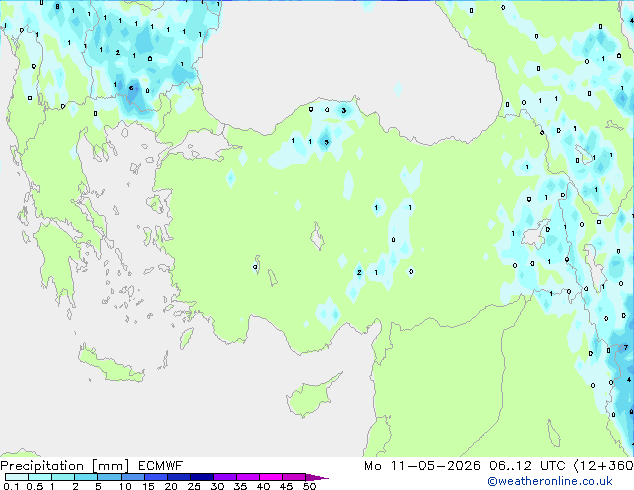
Task: Click the '30' legend tick label
Action: tap(217, 486)
